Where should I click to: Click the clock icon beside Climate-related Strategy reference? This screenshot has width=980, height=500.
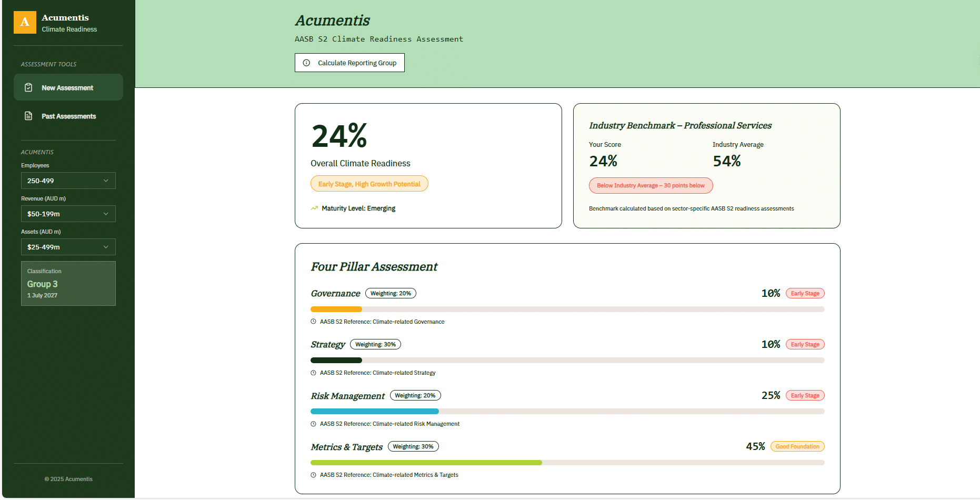pos(314,373)
